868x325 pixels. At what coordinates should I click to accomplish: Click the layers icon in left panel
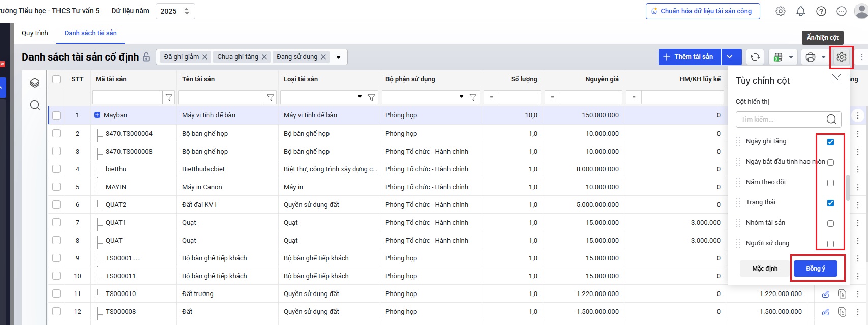[x=35, y=83]
